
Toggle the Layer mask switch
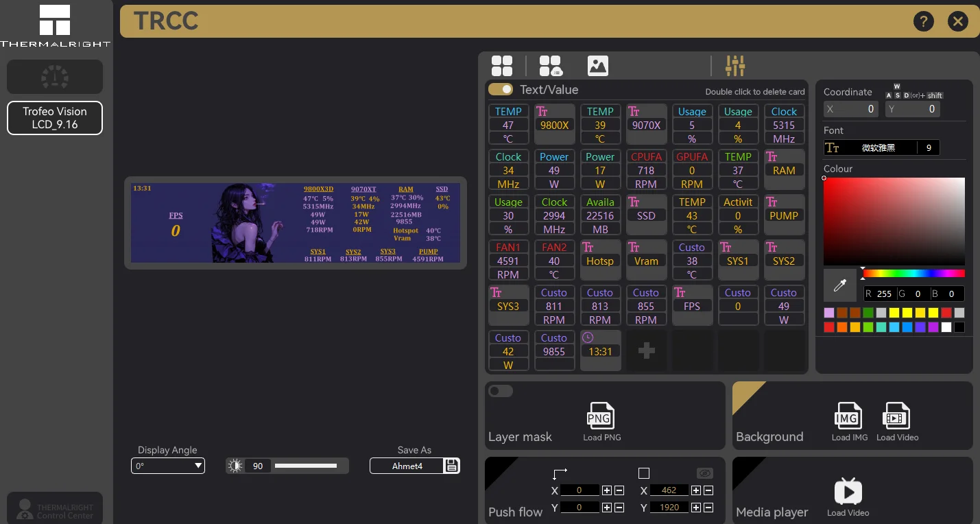click(x=501, y=391)
